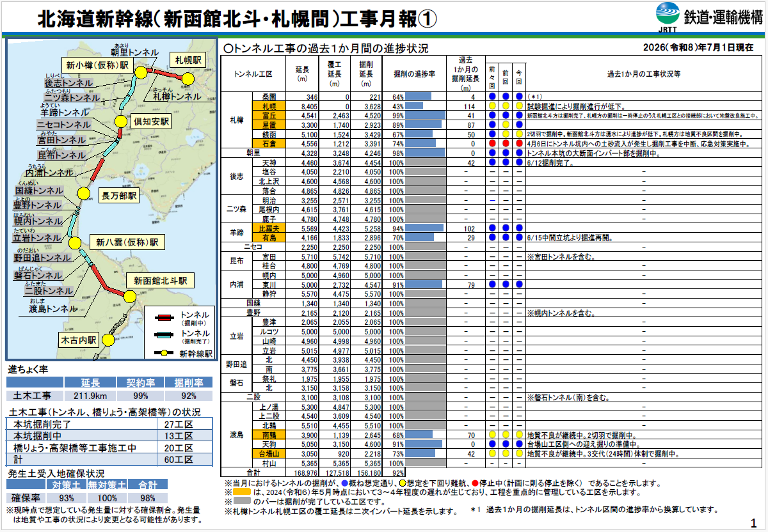Click the 富丘 highlighted section cell

click(269, 116)
